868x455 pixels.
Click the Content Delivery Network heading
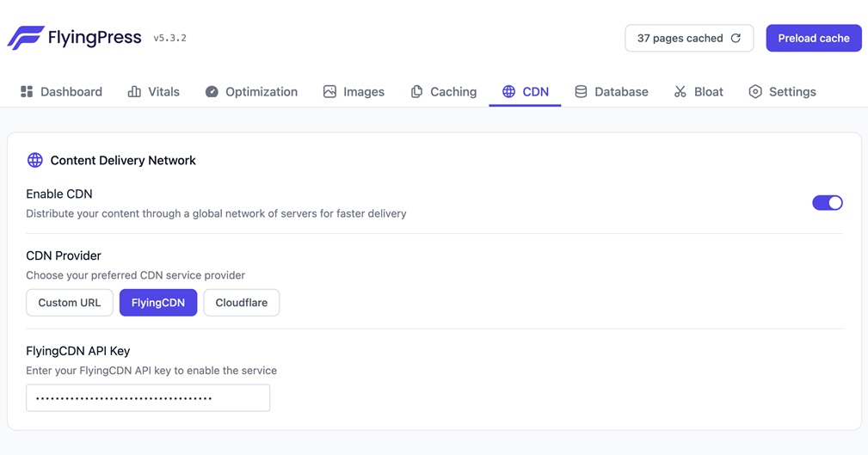tap(123, 161)
